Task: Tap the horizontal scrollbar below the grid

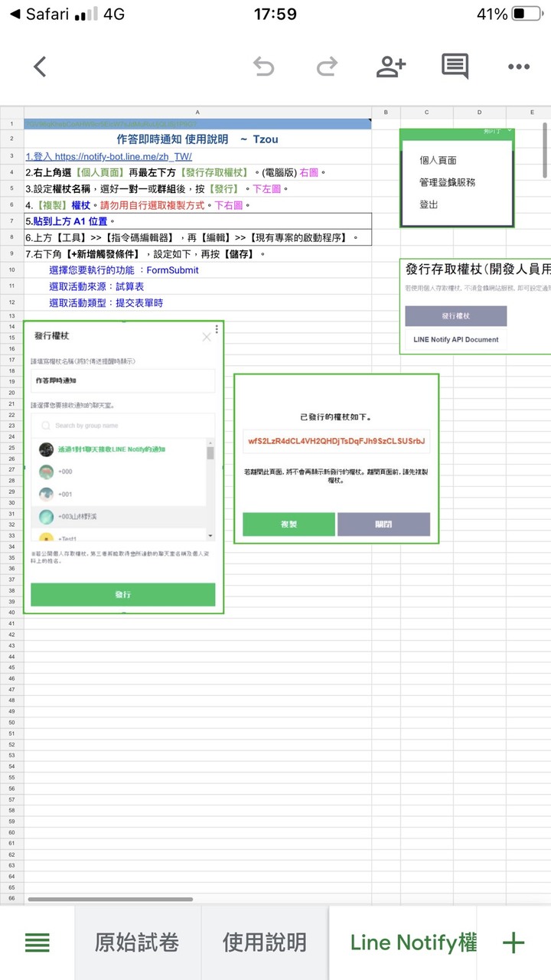Action: (110, 899)
